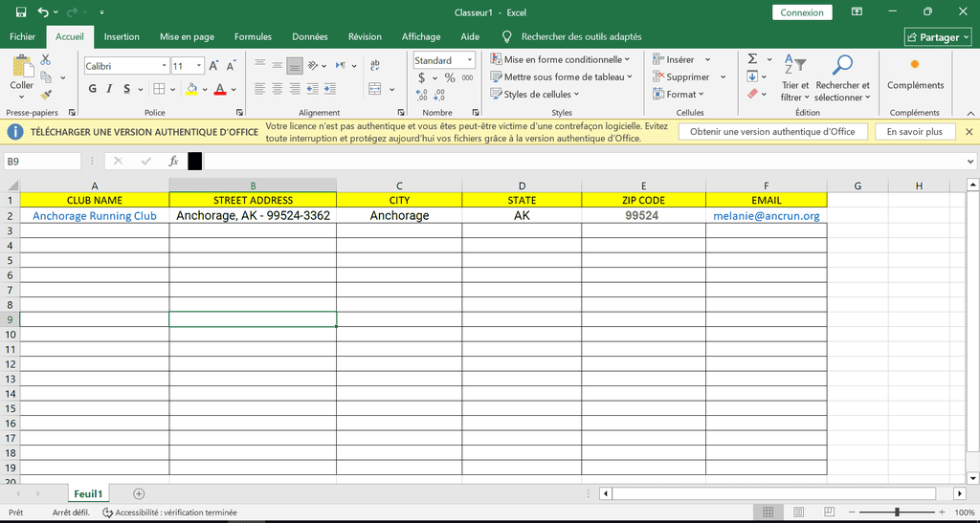Add a new sheet with plus icon

click(x=139, y=493)
